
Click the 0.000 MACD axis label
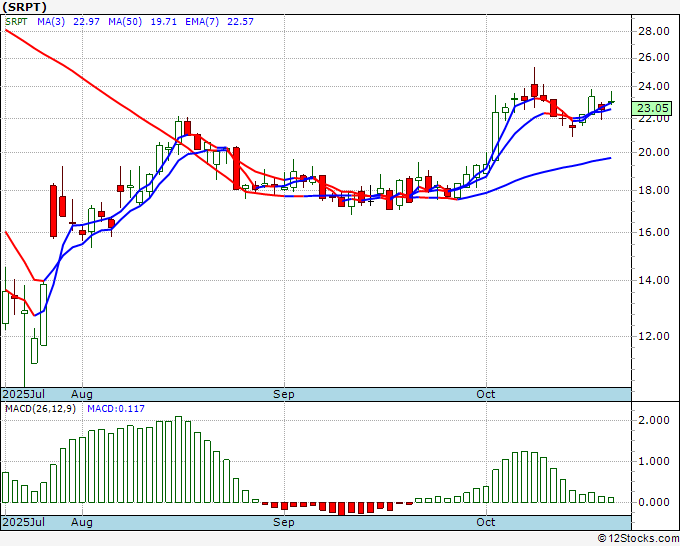click(x=654, y=502)
